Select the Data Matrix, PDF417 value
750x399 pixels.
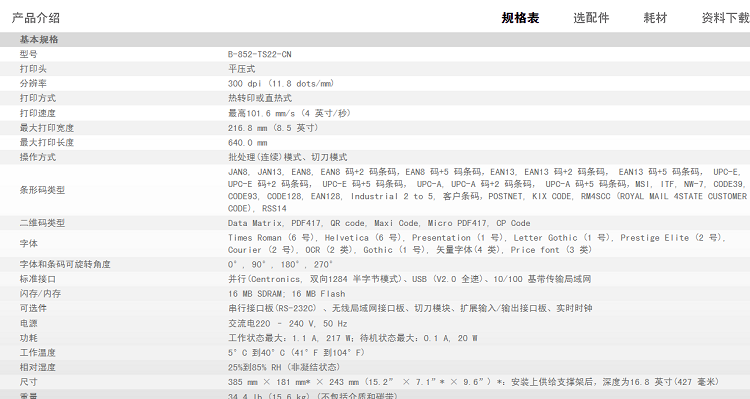point(379,223)
